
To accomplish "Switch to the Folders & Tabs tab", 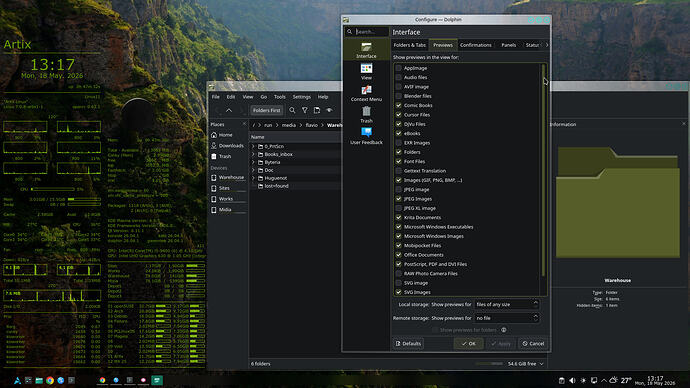I will (x=409, y=45).
